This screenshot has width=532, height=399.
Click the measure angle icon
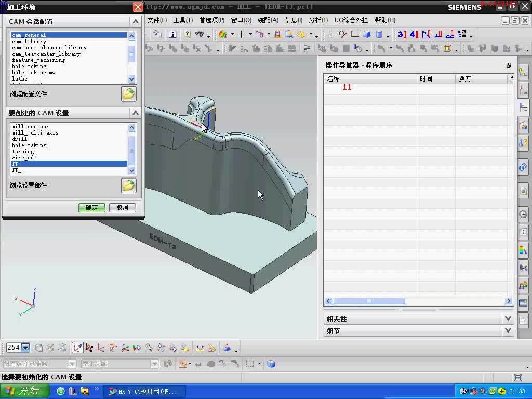point(212,348)
